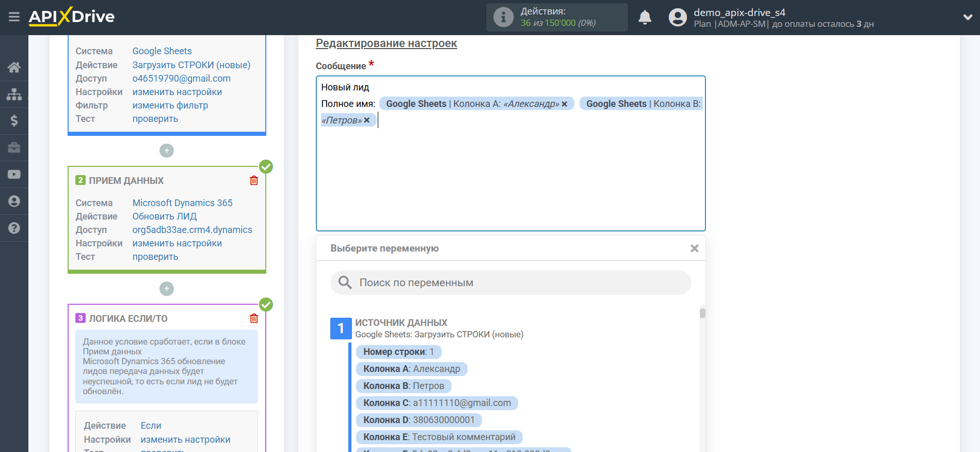
Task: Click the ПРИЕМ ДАННЫХ block title
Action: tap(126, 180)
